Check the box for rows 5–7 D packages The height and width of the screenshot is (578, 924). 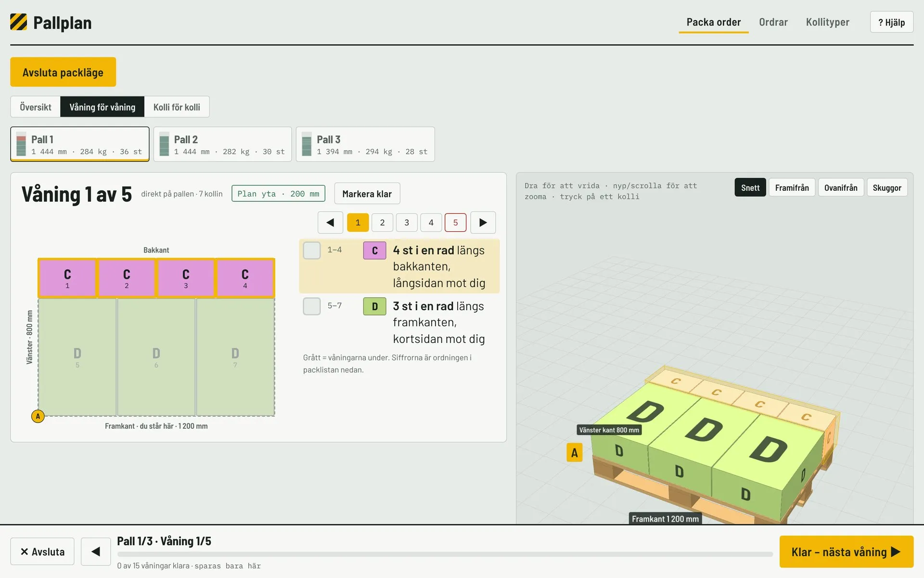click(x=312, y=306)
